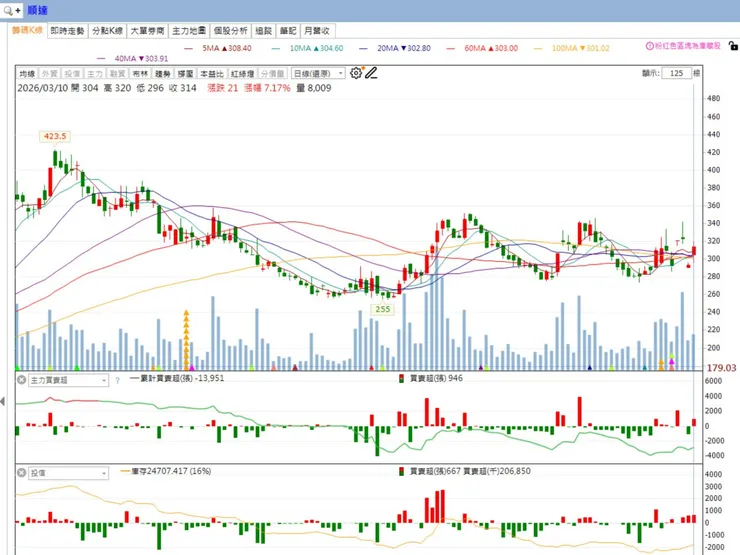This screenshot has height=555, width=740.
Task: Click the question mark help icon
Action: (118, 380)
